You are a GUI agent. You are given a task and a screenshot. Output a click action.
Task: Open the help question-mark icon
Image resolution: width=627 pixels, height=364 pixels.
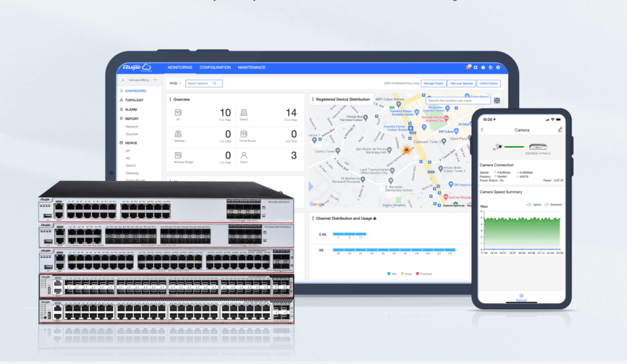[x=483, y=67]
